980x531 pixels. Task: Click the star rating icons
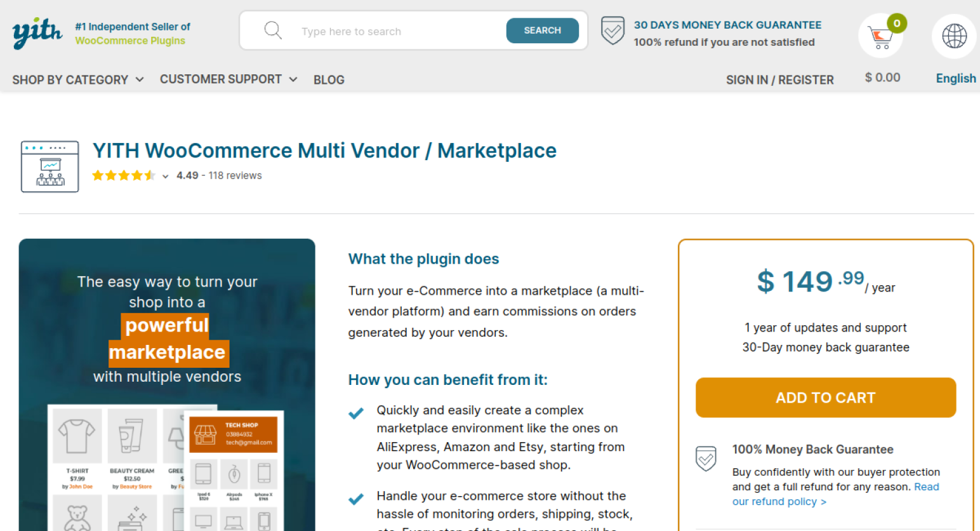coord(124,175)
